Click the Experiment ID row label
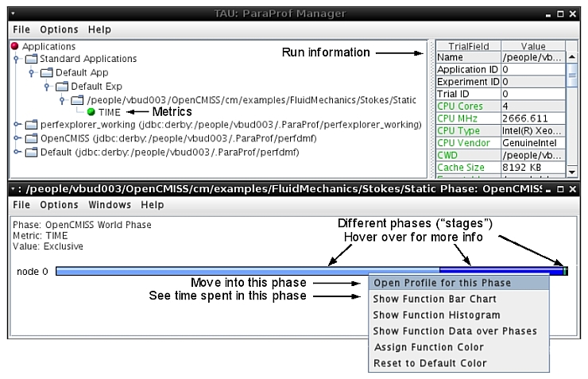This screenshot has width=588, height=379. pyautogui.click(x=468, y=82)
